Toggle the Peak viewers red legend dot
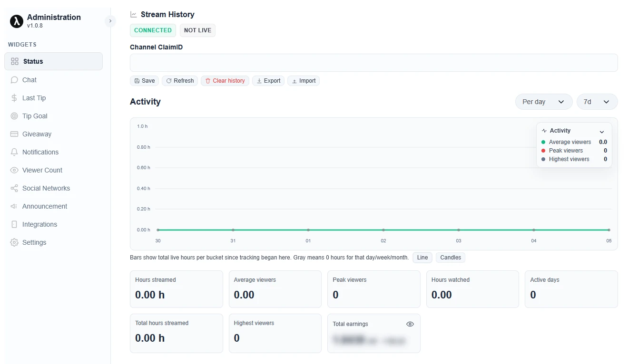This screenshot has width=628, height=364. (544, 151)
